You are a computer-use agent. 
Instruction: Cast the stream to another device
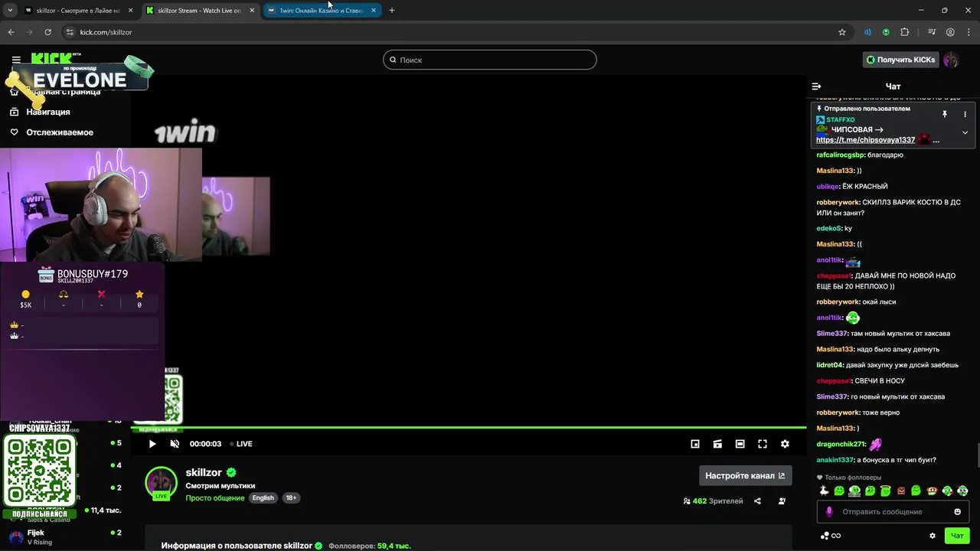pos(717,444)
